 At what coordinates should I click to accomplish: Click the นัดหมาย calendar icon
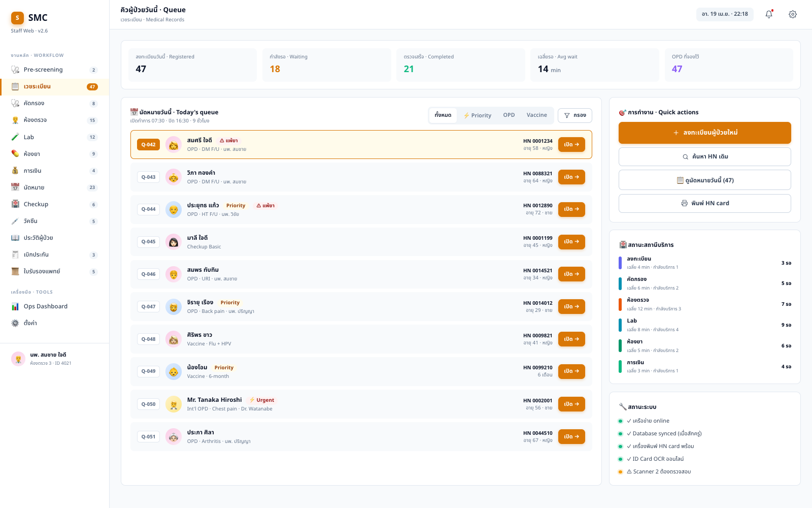coord(15,187)
